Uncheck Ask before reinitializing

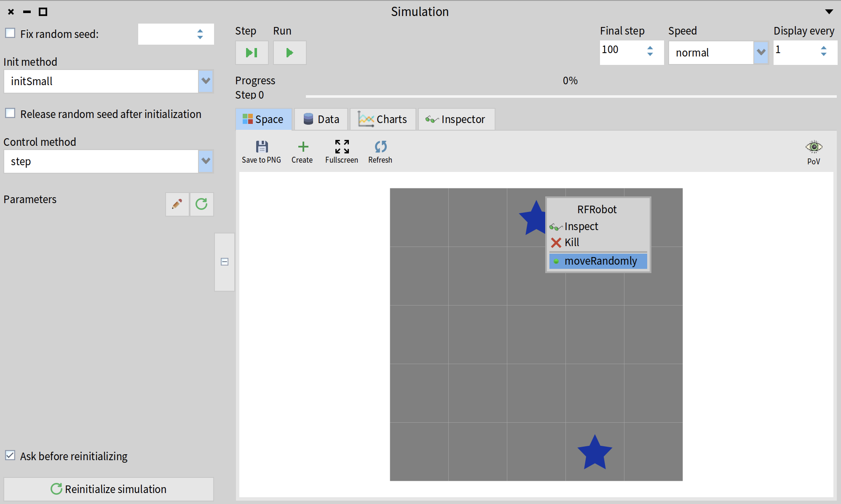click(x=10, y=456)
